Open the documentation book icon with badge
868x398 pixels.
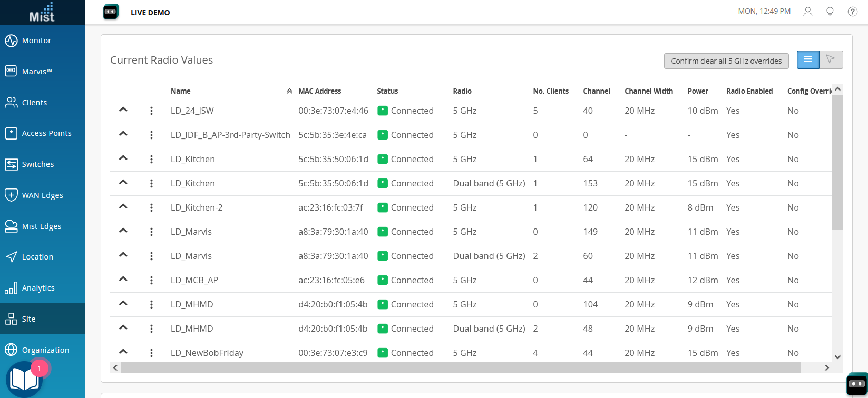(x=24, y=379)
